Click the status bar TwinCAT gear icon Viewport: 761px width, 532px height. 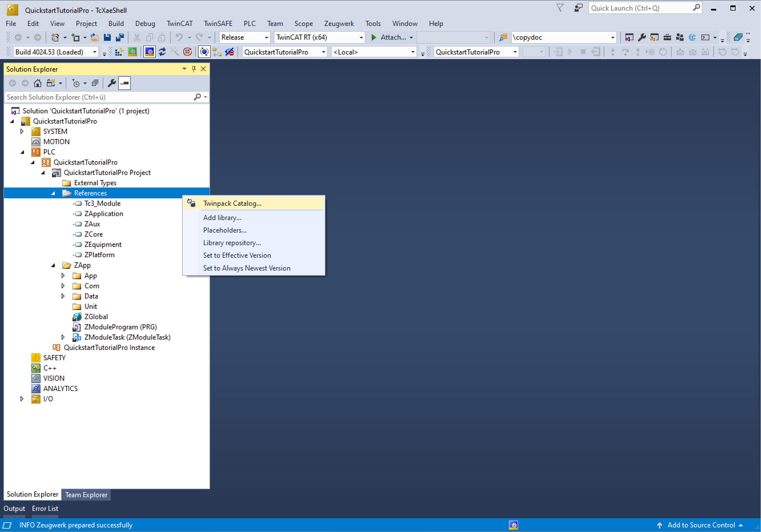click(x=514, y=525)
